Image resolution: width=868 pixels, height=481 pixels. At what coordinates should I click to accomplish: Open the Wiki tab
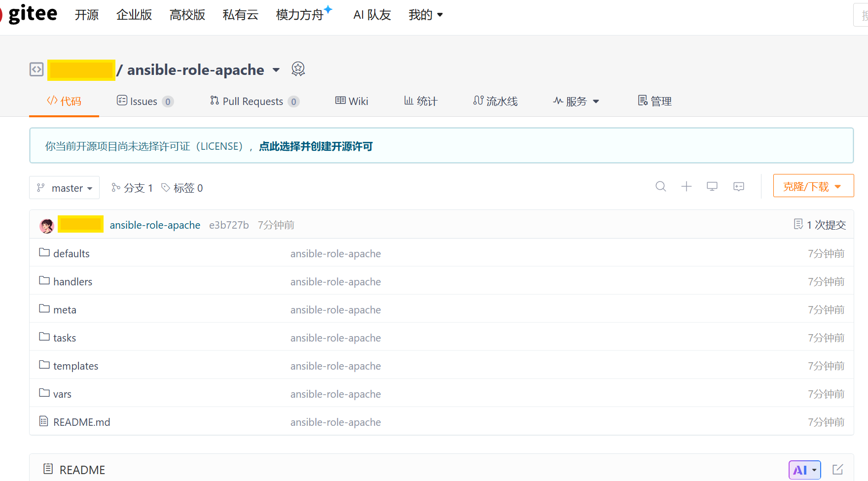pyautogui.click(x=352, y=102)
